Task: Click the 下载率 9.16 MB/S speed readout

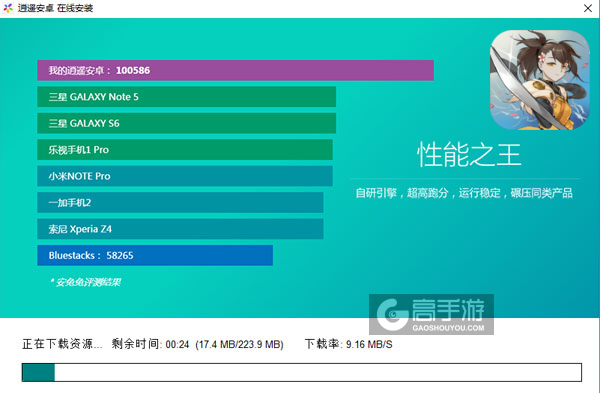Action: 348,344
